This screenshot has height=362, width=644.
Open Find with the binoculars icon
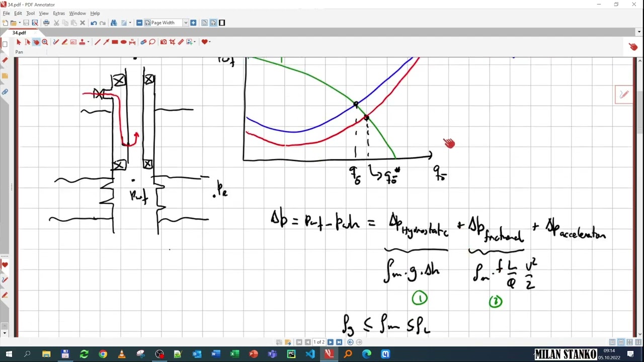(114, 23)
